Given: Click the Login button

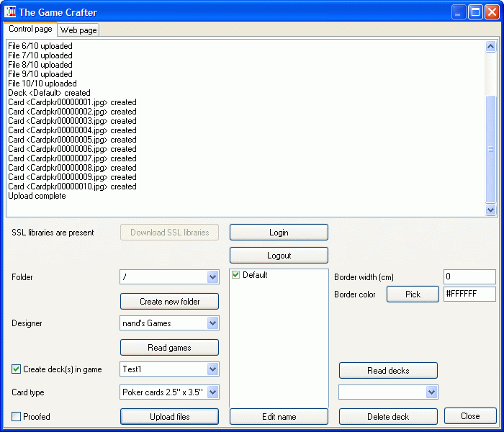Looking at the screenshot, I should (x=279, y=232).
